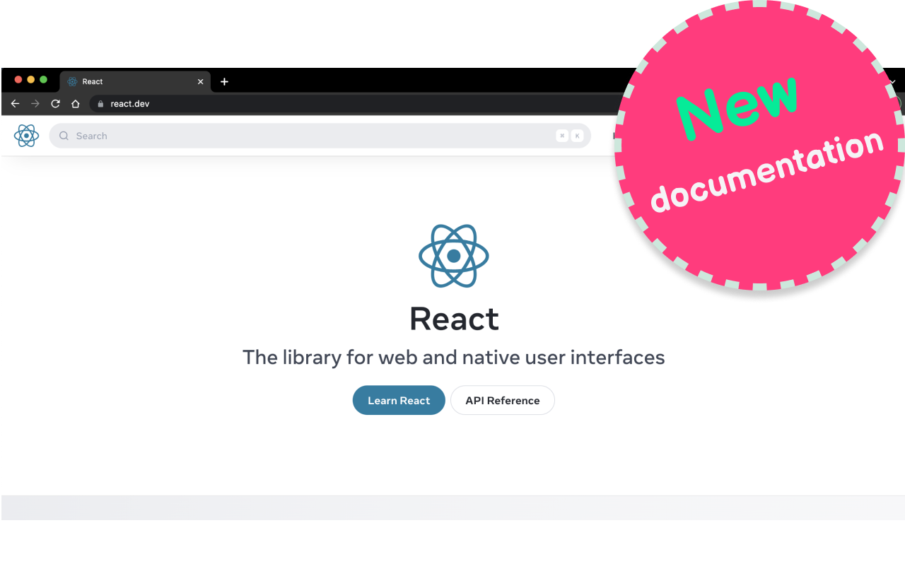Click the React tab favicon
This screenshot has height=588, width=905.
click(x=72, y=82)
